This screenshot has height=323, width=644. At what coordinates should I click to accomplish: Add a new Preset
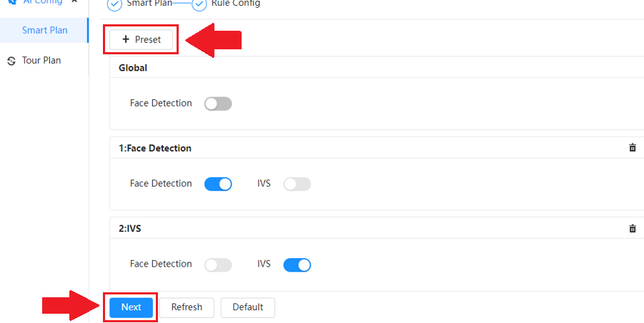[x=141, y=40]
